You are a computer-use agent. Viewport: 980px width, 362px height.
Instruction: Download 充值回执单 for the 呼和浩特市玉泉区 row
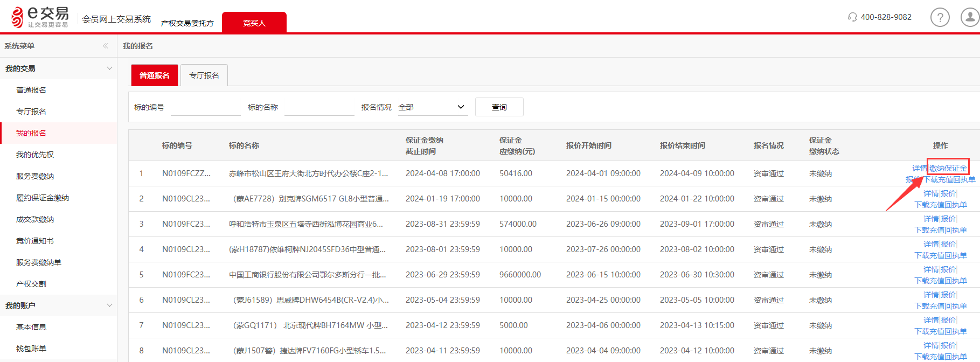click(x=941, y=230)
